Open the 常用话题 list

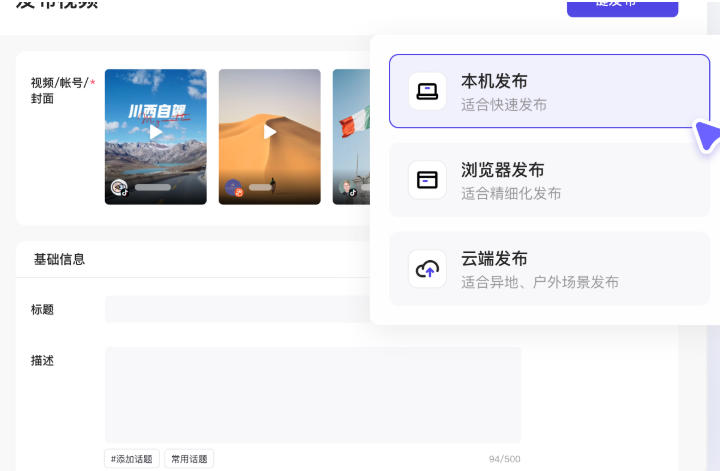189,459
